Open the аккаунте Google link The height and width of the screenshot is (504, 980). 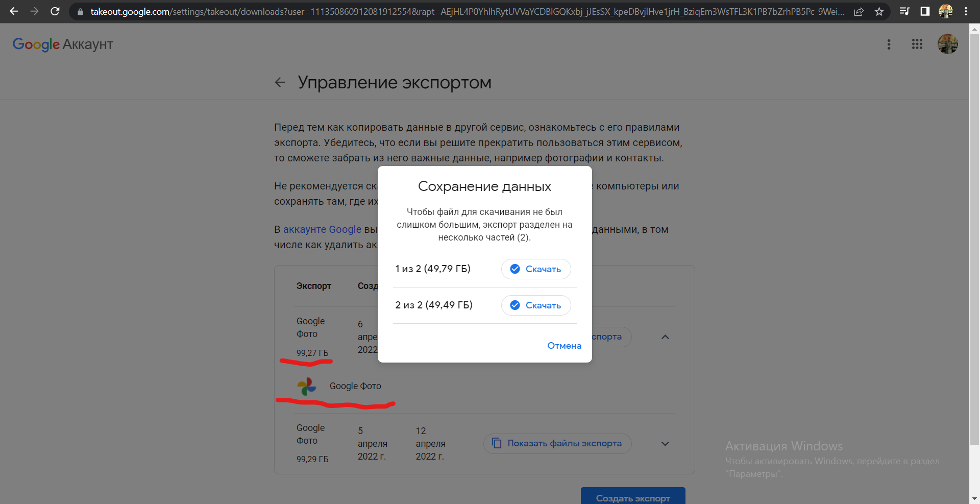(x=322, y=229)
